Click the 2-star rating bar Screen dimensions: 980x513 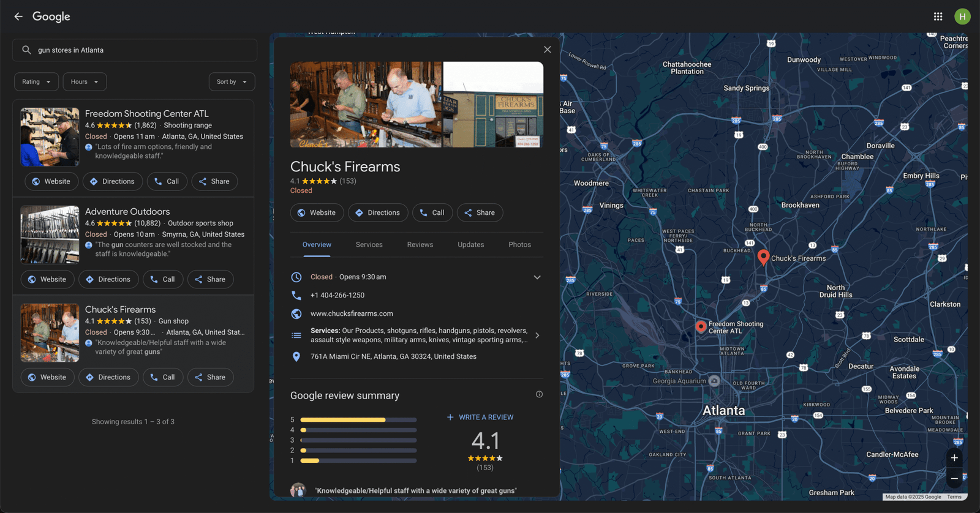pyautogui.click(x=358, y=451)
